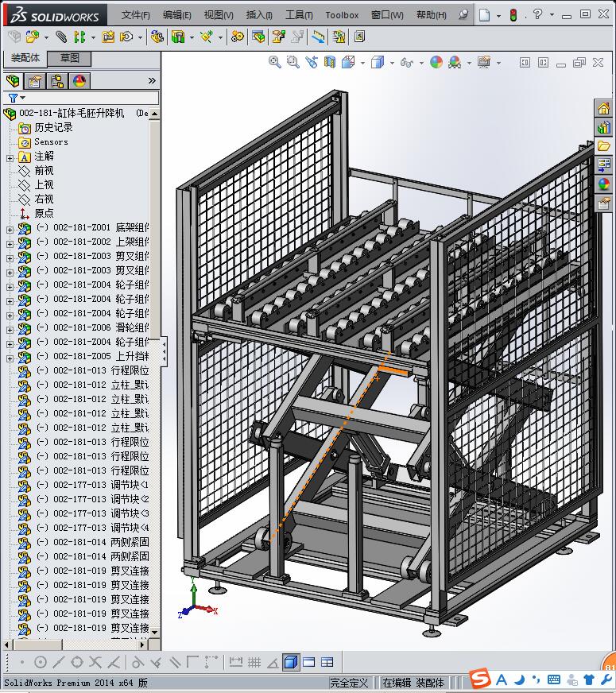Screen dimensions: 616x693
Task: Open the PropertyManager tab icon
Action: click(34, 81)
